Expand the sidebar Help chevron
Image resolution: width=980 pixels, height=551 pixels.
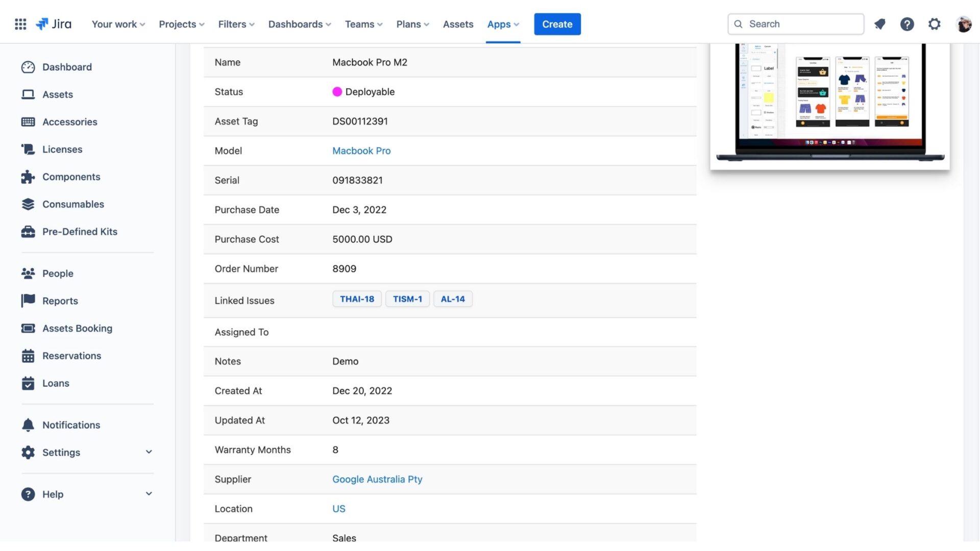click(x=149, y=494)
